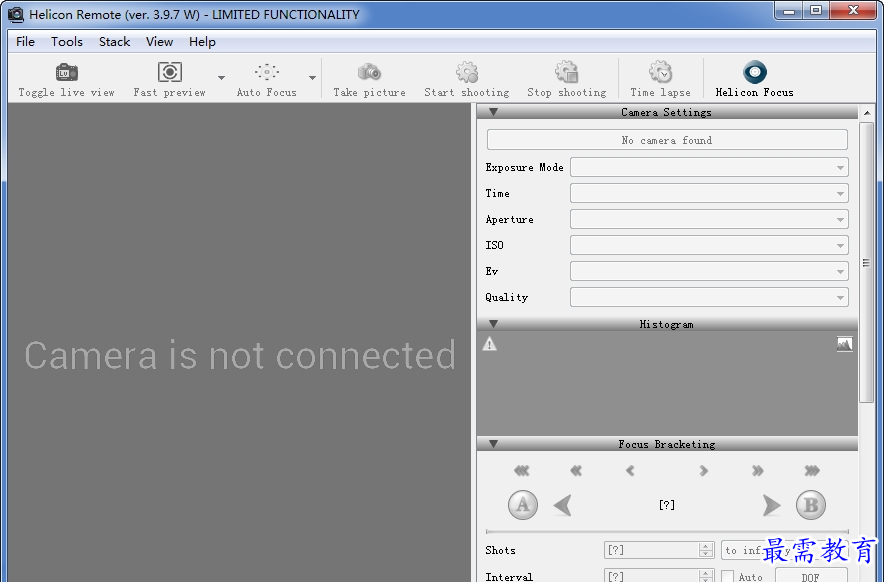
Task: Click the triple left focus step arrow
Action: point(522,470)
